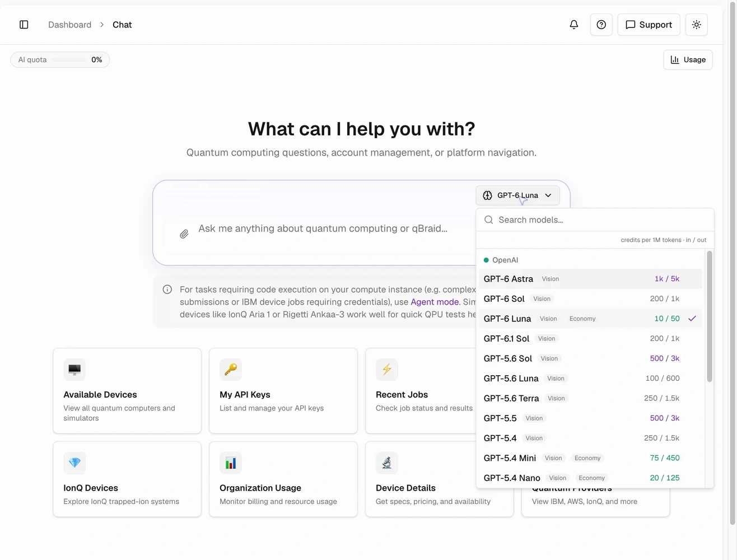Viewport: 737px width, 560px height.
Task: Click the brain icon on model selector
Action: [487, 195]
